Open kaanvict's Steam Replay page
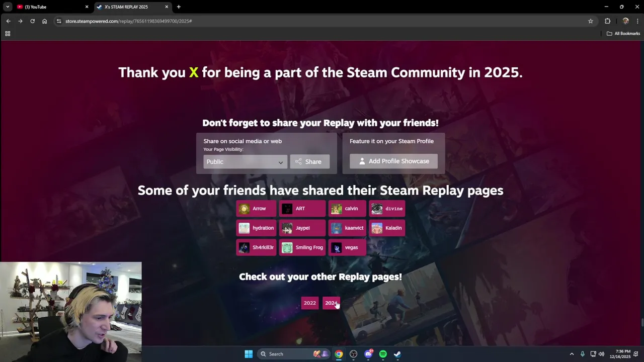The width and height of the screenshot is (644, 362). [347, 228]
